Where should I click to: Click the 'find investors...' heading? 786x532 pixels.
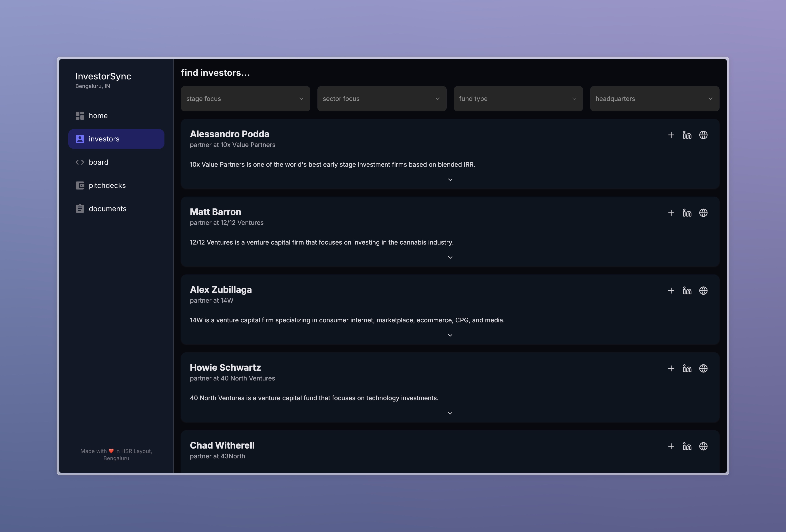tap(216, 73)
